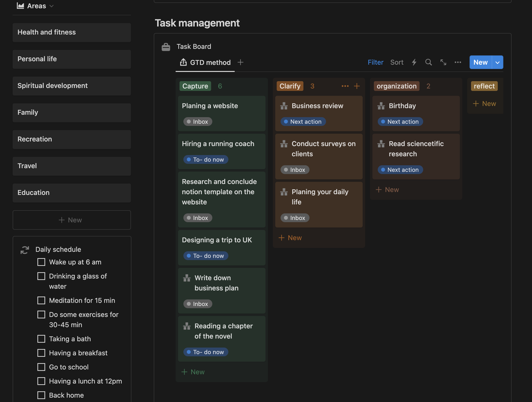The image size is (532, 402).
Task: Click Next action tag on Birthday card
Action: (400, 122)
